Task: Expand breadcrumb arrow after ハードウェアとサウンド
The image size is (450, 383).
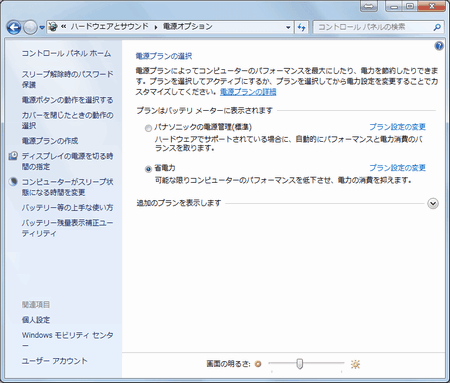Action: click(156, 27)
